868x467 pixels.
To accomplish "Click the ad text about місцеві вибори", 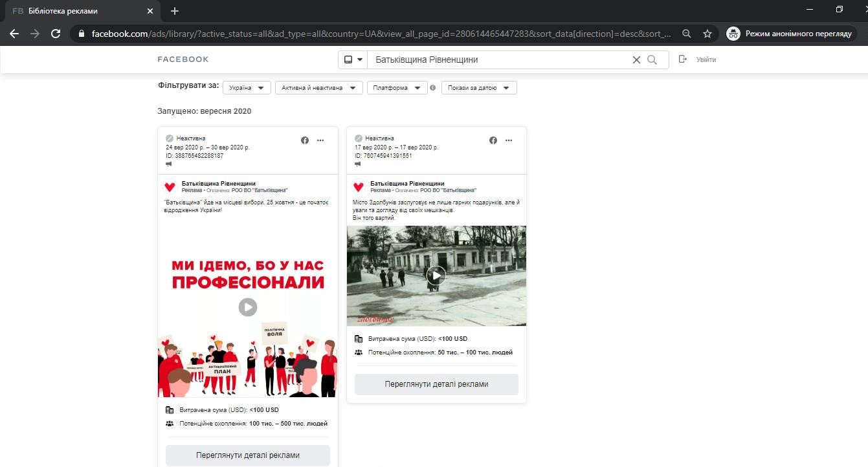I will (247, 206).
